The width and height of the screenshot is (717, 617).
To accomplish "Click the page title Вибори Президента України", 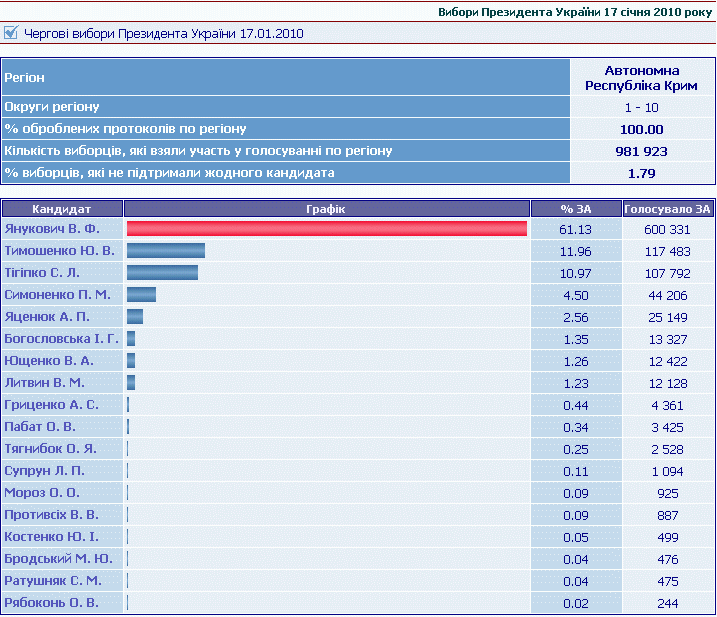I will click(575, 12).
